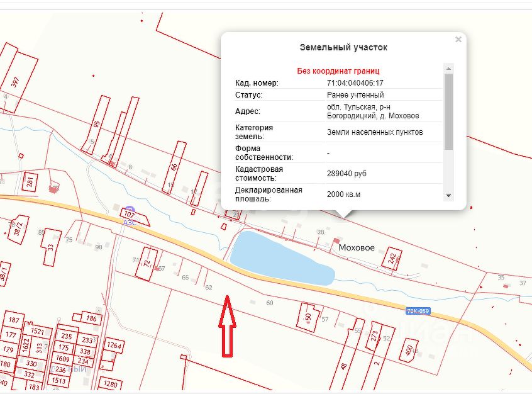Select parcel 281 on the map
Screen dimensions: 532x394
pos(30,183)
